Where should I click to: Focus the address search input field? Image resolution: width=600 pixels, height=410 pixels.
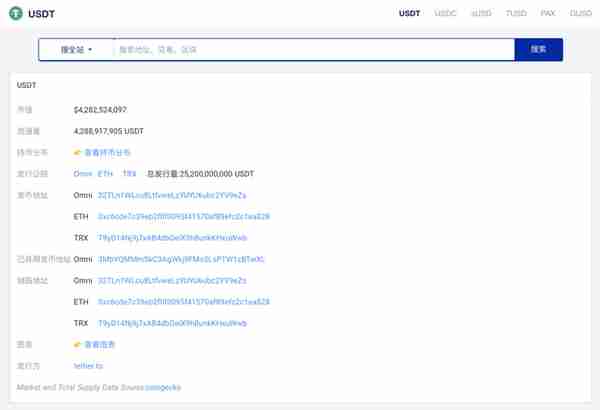click(x=314, y=50)
